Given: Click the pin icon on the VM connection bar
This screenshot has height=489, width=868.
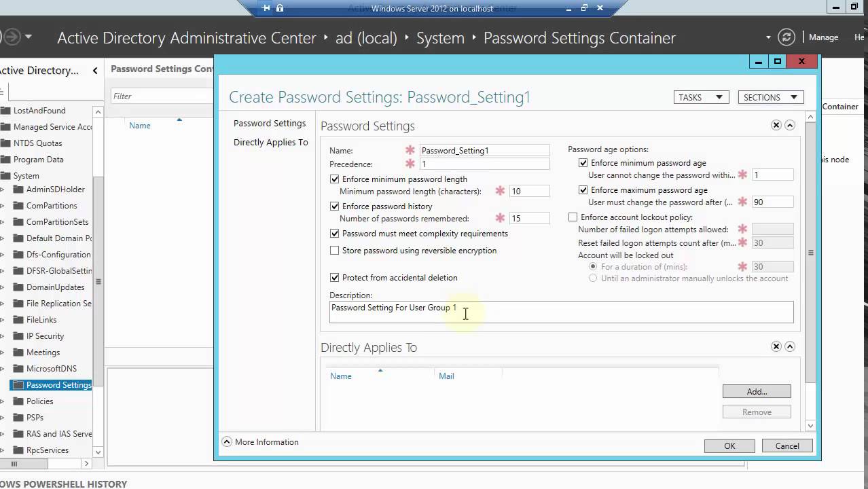Looking at the screenshot, I should coord(266,8).
